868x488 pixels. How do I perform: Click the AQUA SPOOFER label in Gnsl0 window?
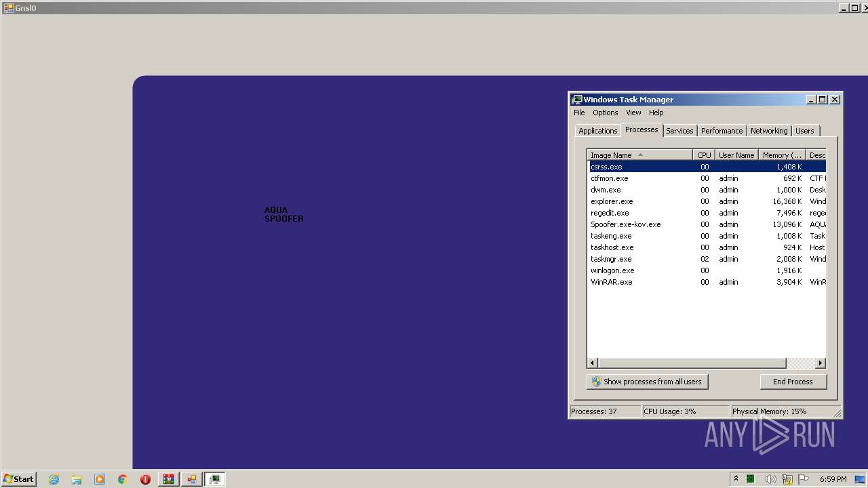pyautogui.click(x=283, y=214)
